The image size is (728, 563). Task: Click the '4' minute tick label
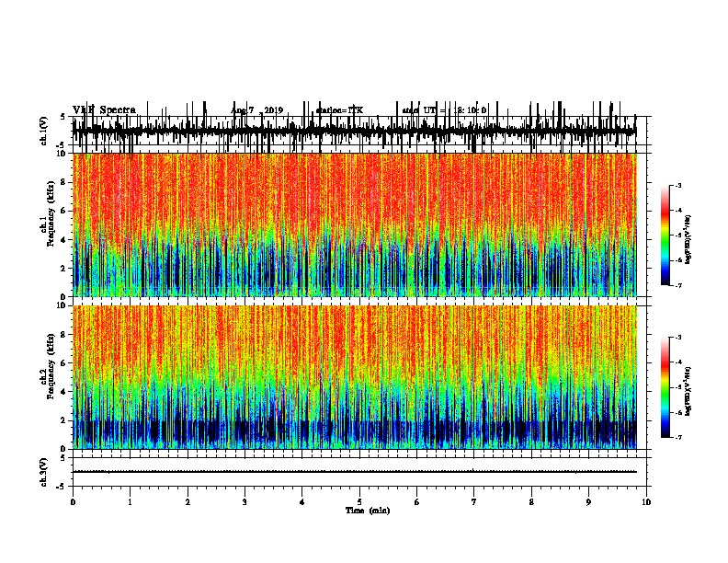(x=302, y=502)
